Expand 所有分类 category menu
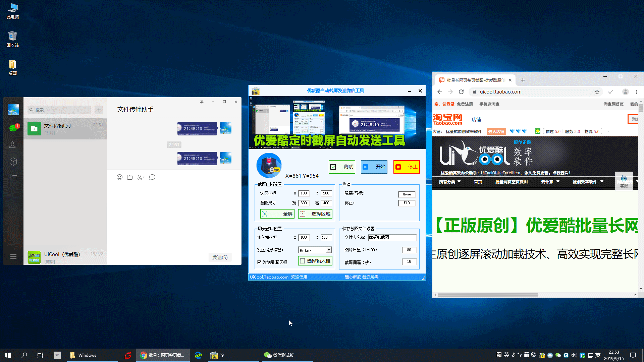 449,182
